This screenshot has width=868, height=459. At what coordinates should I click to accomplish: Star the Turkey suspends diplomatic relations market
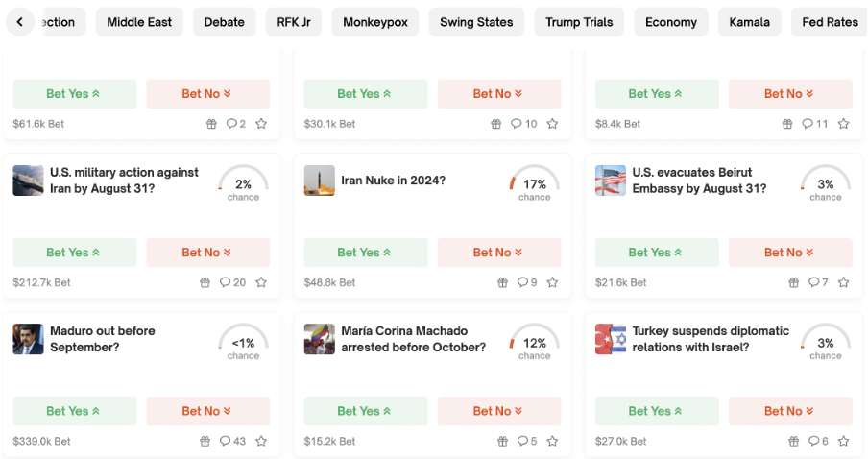(x=843, y=442)
